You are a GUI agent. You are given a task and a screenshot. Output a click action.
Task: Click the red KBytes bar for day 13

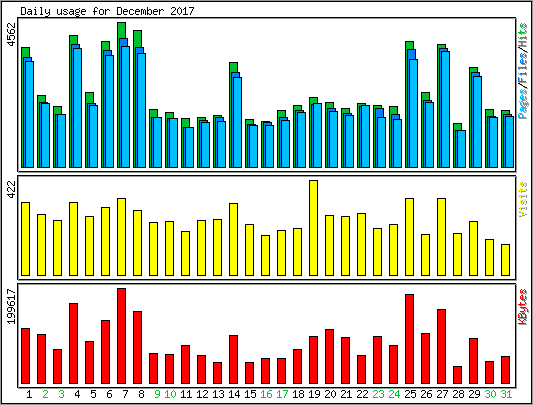coord(218,373)
